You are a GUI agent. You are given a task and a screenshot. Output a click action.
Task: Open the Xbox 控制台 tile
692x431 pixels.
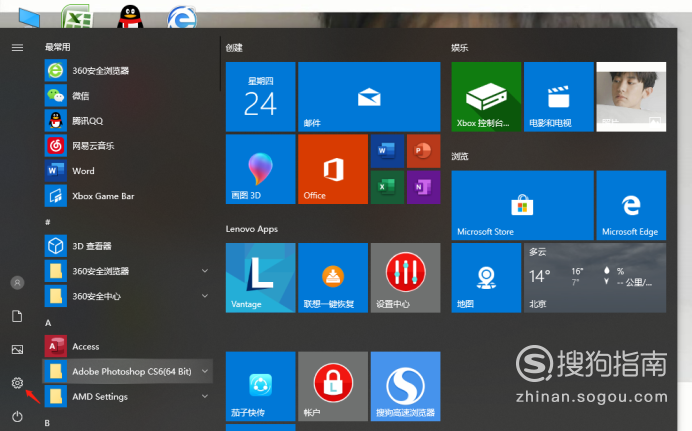coord(486,97)
